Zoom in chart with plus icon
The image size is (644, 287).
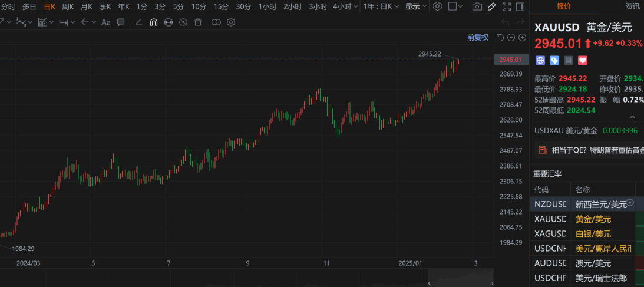coord(522,38)
